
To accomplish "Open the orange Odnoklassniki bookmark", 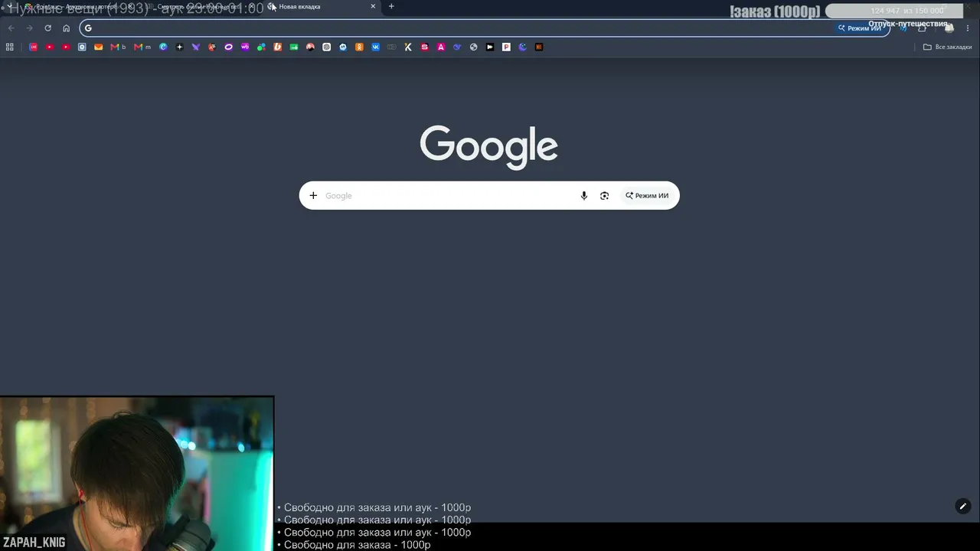I will point(359,47).
